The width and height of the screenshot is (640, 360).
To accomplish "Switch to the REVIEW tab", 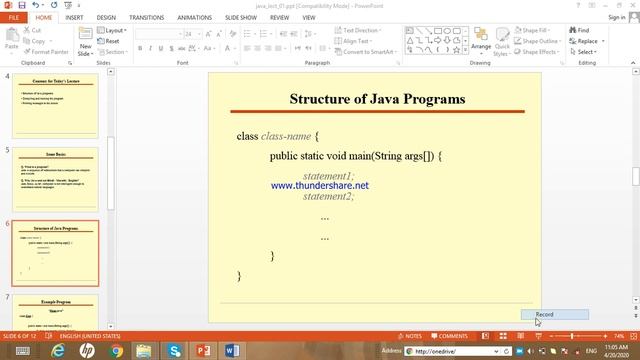I will click(279, 18).
